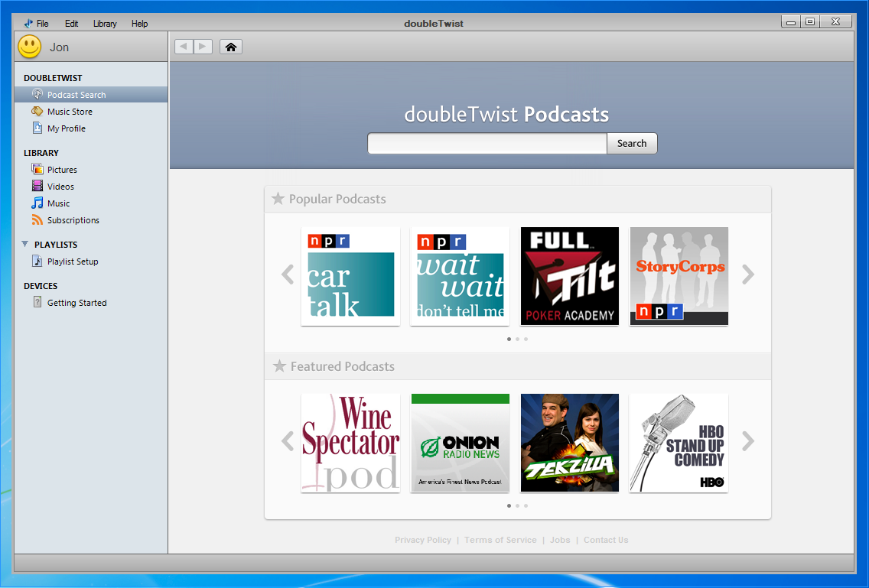Click the Search button

tap(632, 143)
